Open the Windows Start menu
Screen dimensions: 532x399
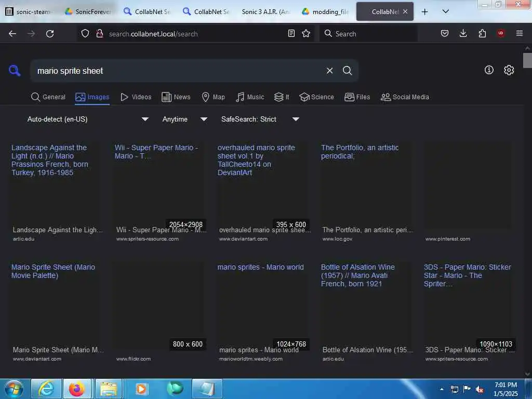pyautogui.click(x=13, y=389)
